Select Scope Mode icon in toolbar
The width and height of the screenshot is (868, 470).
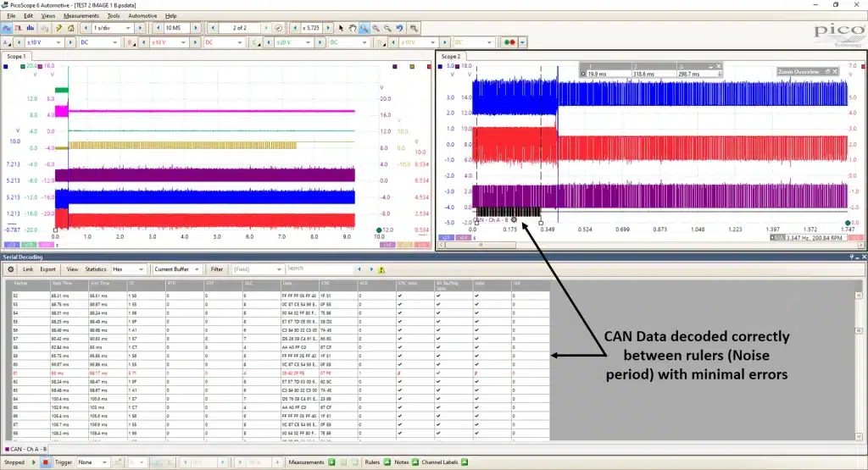(x=7, y=28)
